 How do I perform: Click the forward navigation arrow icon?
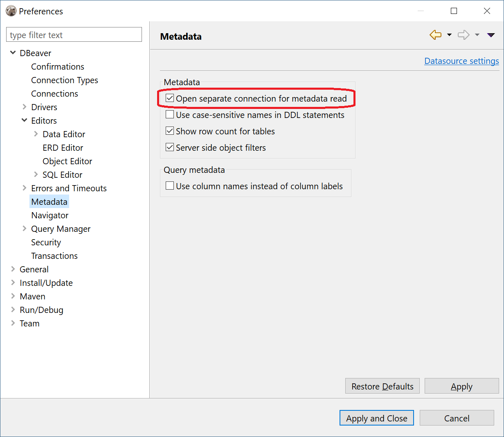tap(464, 35)
